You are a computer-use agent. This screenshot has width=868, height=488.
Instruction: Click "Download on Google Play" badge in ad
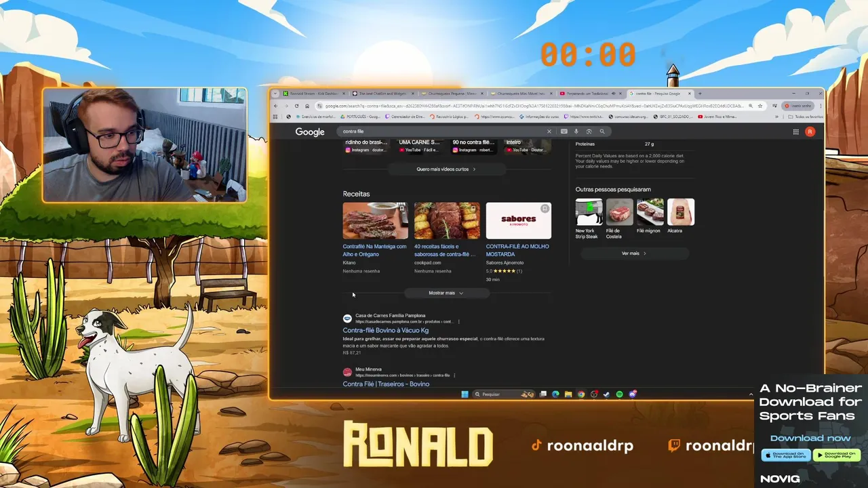click(836, 455)
